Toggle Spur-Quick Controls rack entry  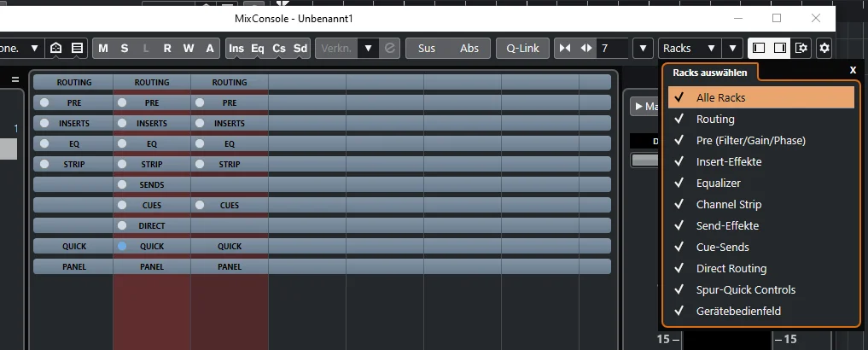click(761, 289)
